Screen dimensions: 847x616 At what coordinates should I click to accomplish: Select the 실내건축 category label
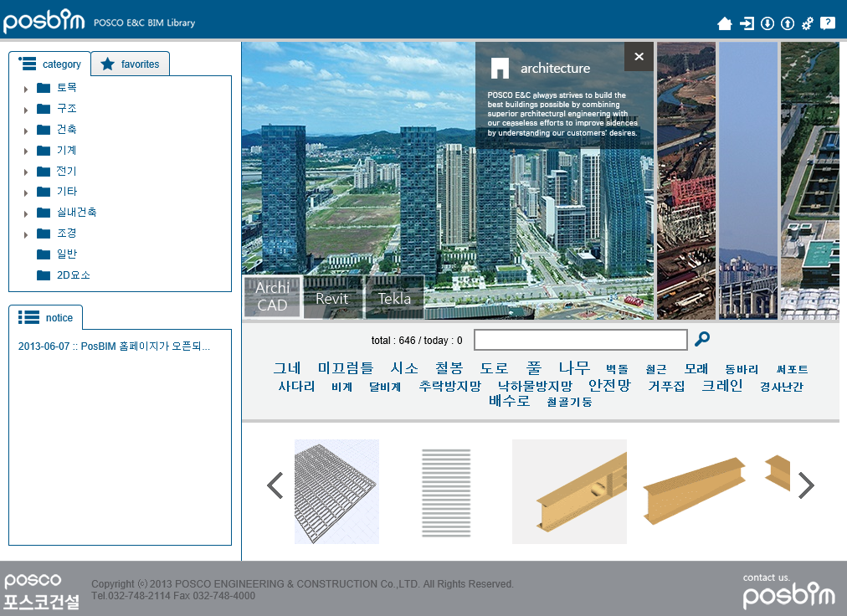pyautogui.click(x=77, y=213)
